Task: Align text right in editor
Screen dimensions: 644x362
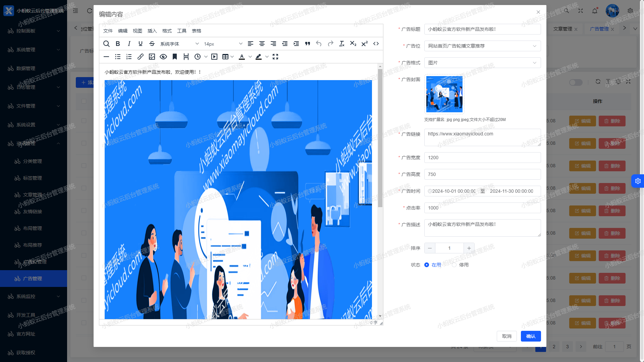Action: 273,44
